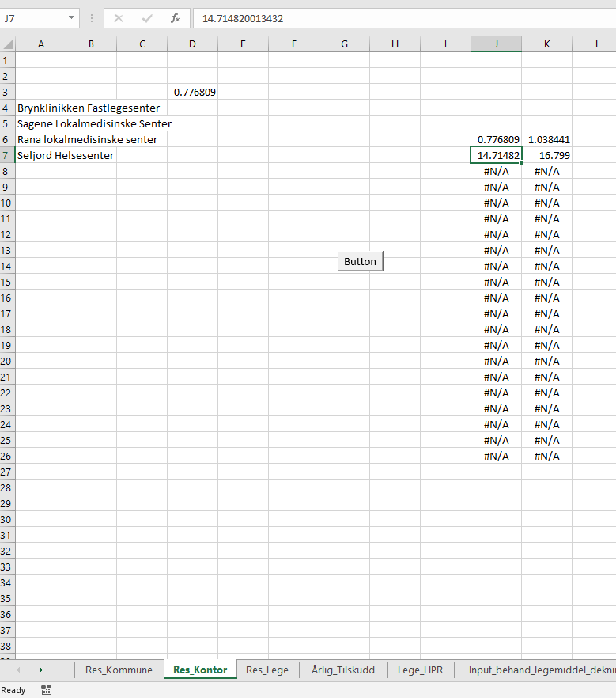Open the Name Box dropdown arrow

pyautogui.click(x=71, y=18)
